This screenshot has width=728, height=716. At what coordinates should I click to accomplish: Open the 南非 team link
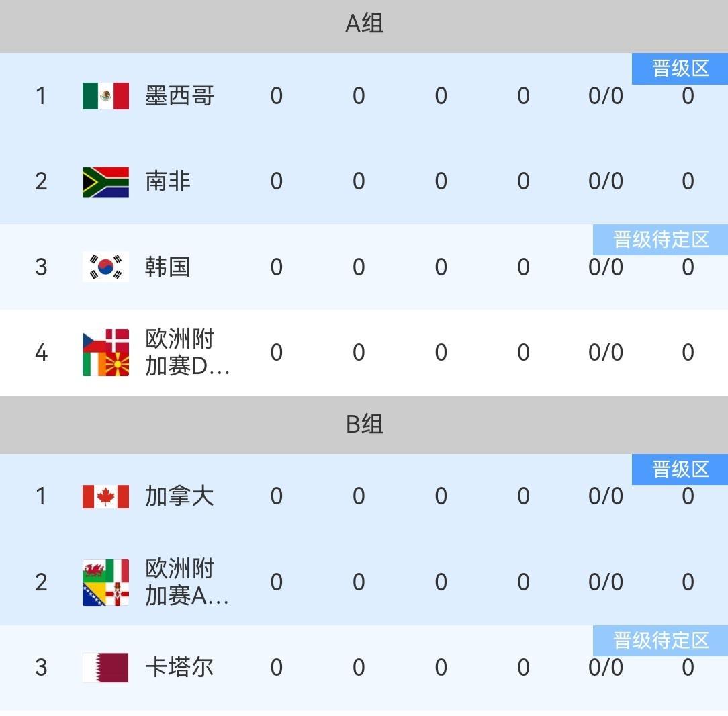[x=168, y=181]
